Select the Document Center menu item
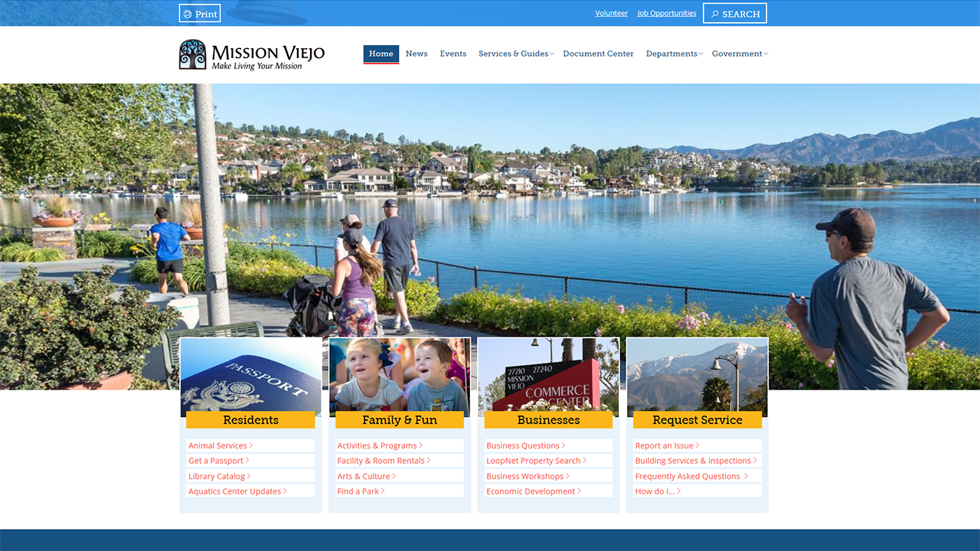The width and height of the screenshot is (980, 551). [598, 54]
